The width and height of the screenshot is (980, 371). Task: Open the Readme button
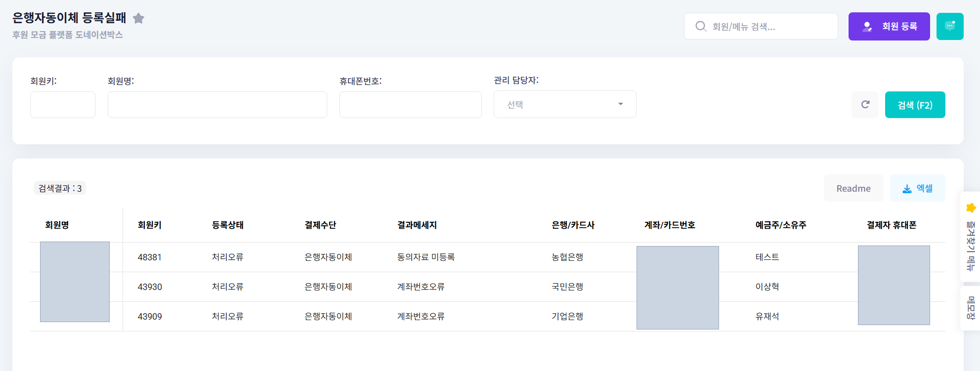coord(853,188)
